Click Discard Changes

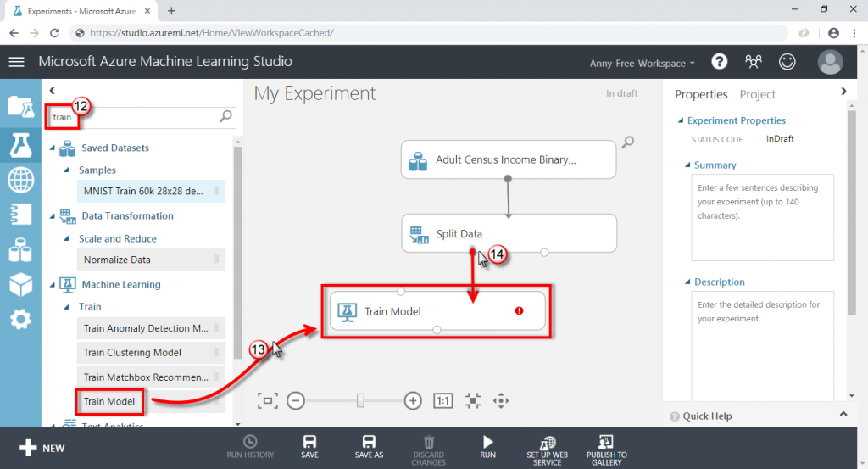pos(428,450)
